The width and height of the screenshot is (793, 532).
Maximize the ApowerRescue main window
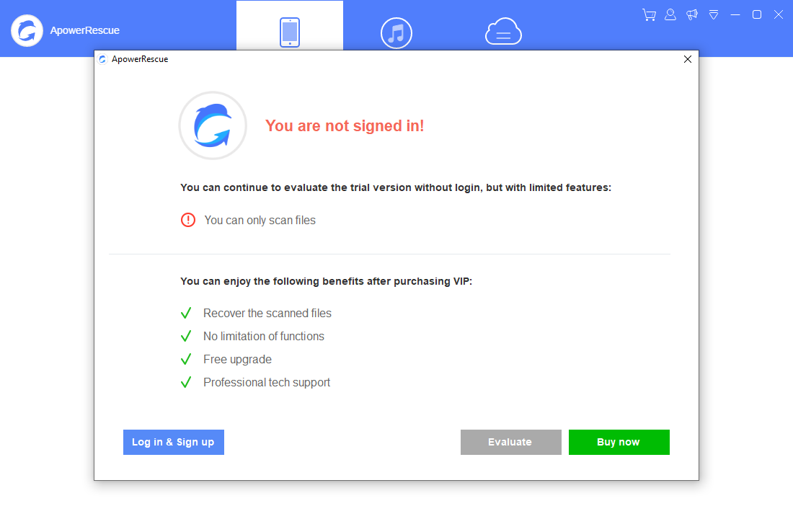point(757,14)
